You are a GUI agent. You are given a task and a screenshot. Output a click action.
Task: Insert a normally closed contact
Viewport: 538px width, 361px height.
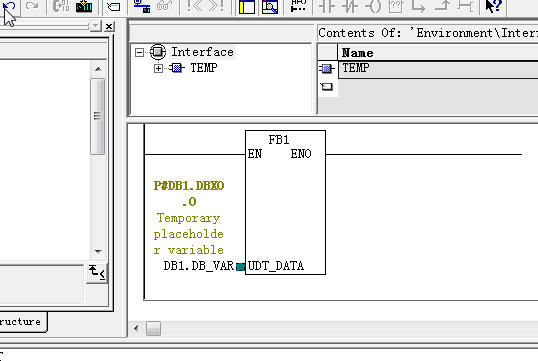[350, 6]
